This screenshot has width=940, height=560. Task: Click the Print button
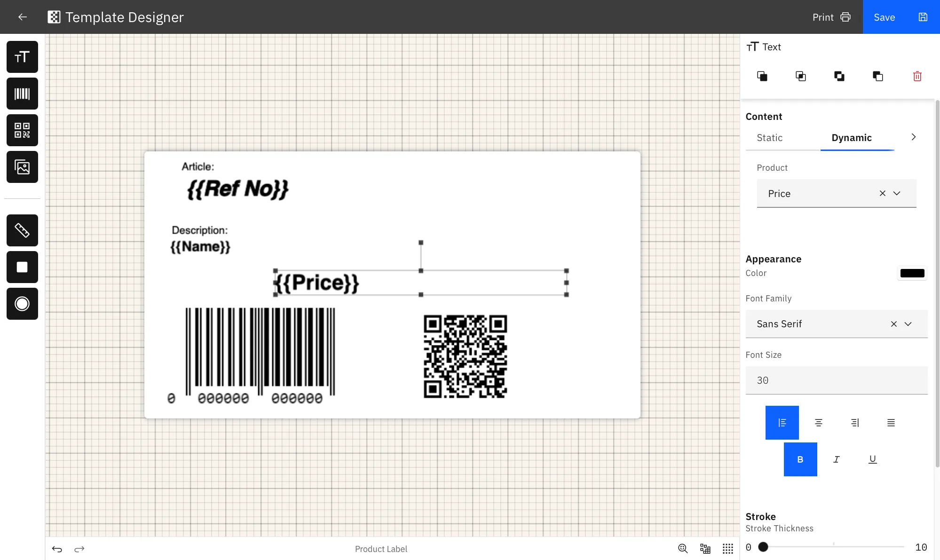coord(831,17)
